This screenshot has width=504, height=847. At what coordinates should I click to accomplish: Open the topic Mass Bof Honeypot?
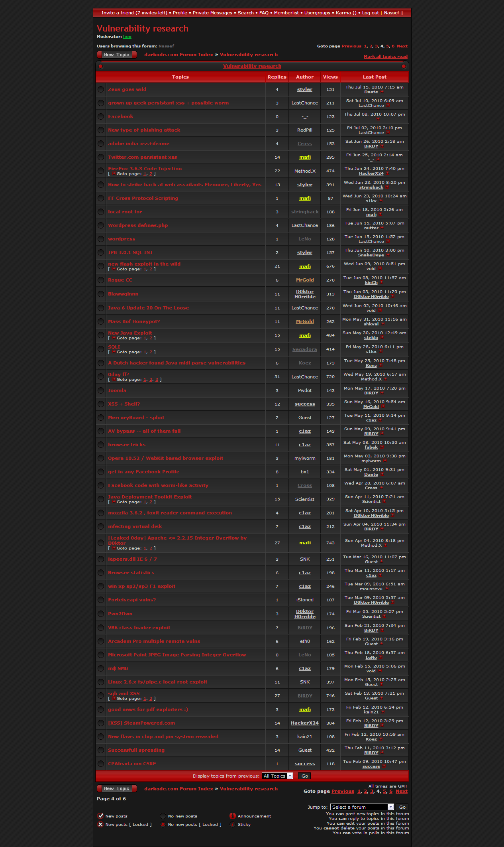click(x=134, y=321)
